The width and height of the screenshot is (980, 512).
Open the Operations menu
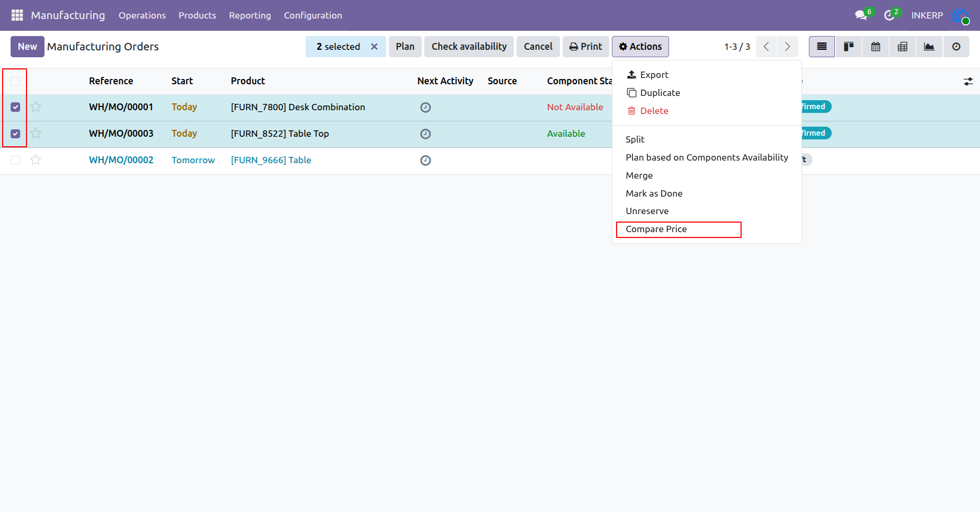pyautogui.click(x=142, y=15)
